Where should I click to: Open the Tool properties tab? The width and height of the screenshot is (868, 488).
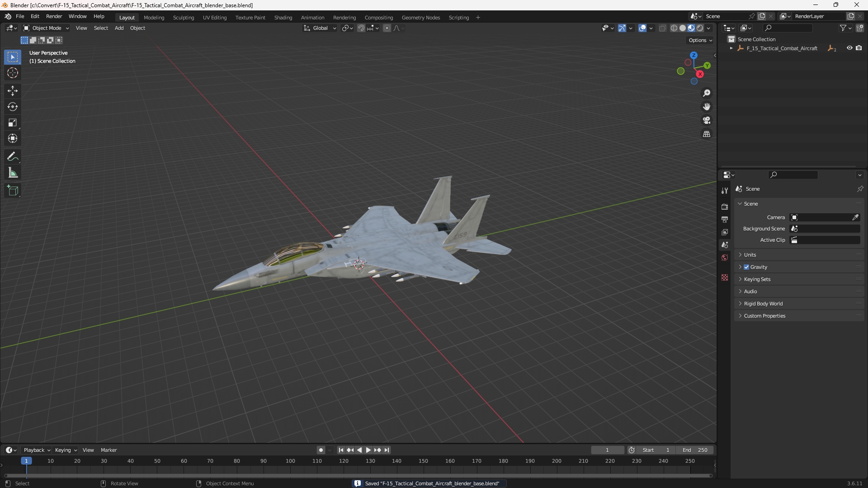725,191
